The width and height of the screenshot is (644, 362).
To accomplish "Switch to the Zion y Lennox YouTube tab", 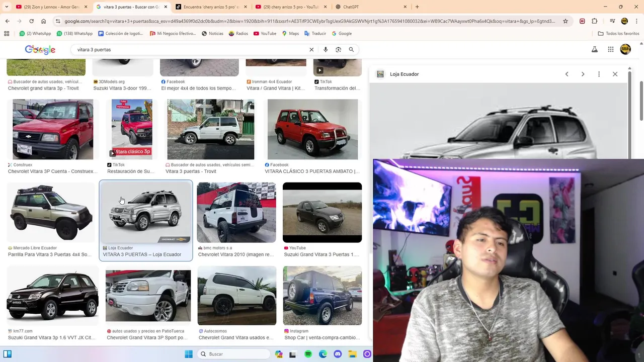I will click(x=51, y=7).
